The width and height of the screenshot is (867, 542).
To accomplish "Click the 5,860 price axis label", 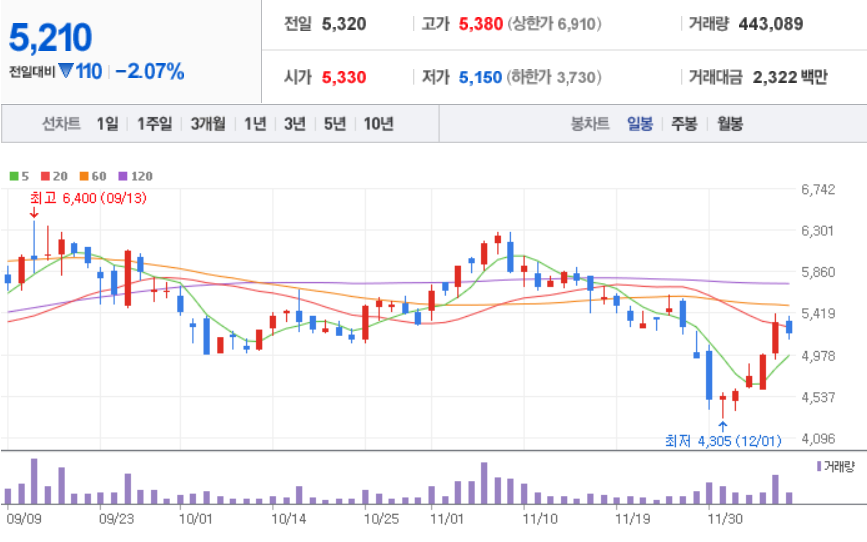I will pyautogui.click(x=818, y=272).
